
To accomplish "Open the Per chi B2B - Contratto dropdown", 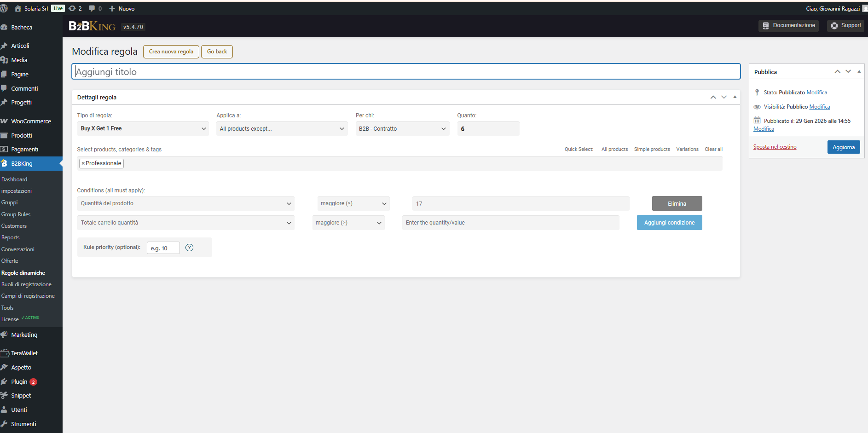I will coord(402,129).
